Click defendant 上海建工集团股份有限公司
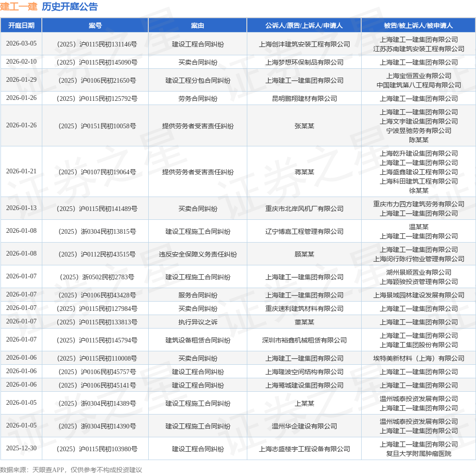Image resolution: width=476 pixels, height=474 pixels. (419, 345)
